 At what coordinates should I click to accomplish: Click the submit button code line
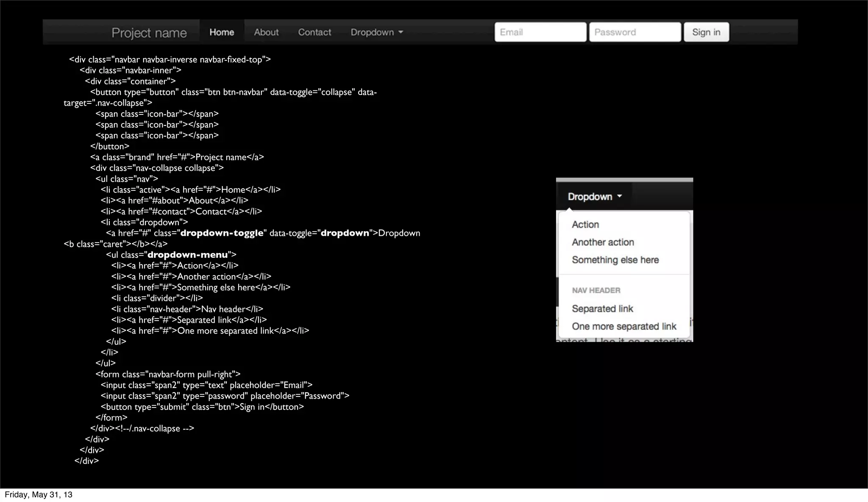(x=202, y=407)
